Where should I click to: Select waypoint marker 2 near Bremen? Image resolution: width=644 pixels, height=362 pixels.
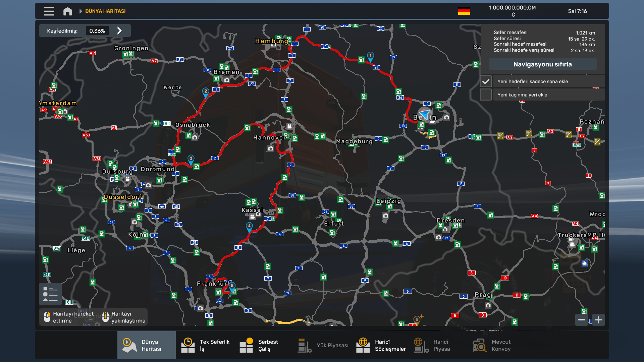click(206, 92)
